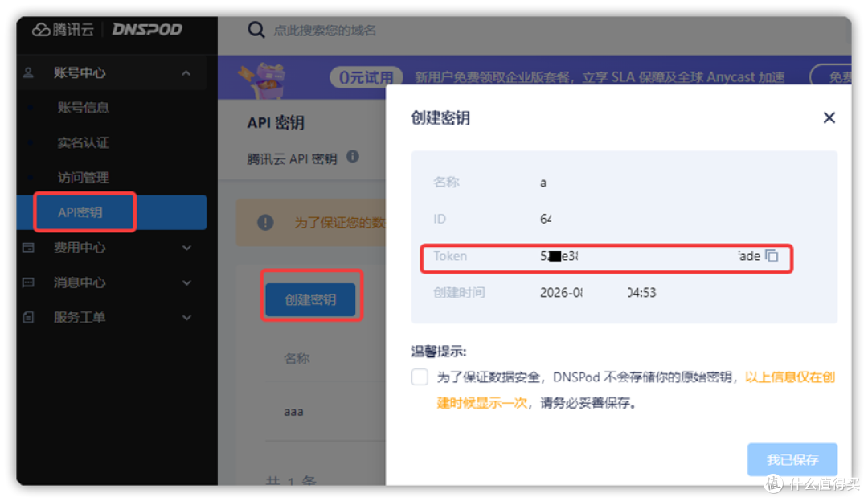Image resolution: width=868 pixels, height=502 pixels.
Task: Click the ID value 64
Action: [546, 220]
